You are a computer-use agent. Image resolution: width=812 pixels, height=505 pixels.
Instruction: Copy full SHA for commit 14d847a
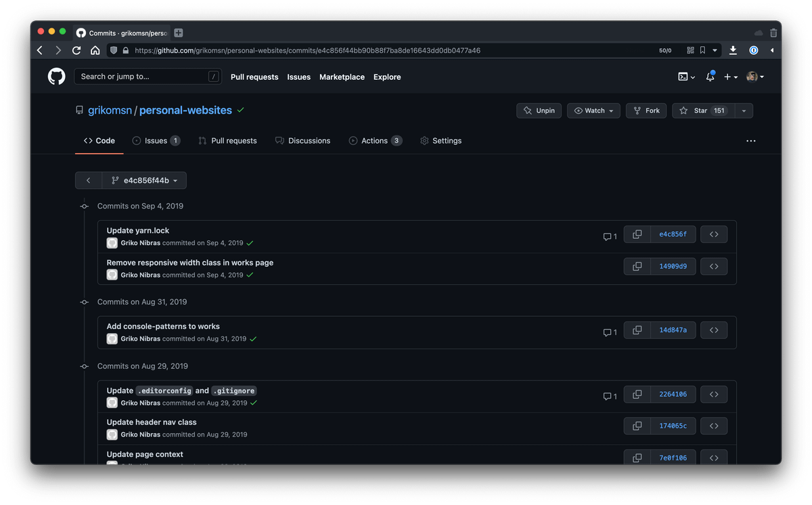pyautogui.click(x=637, y=330)
